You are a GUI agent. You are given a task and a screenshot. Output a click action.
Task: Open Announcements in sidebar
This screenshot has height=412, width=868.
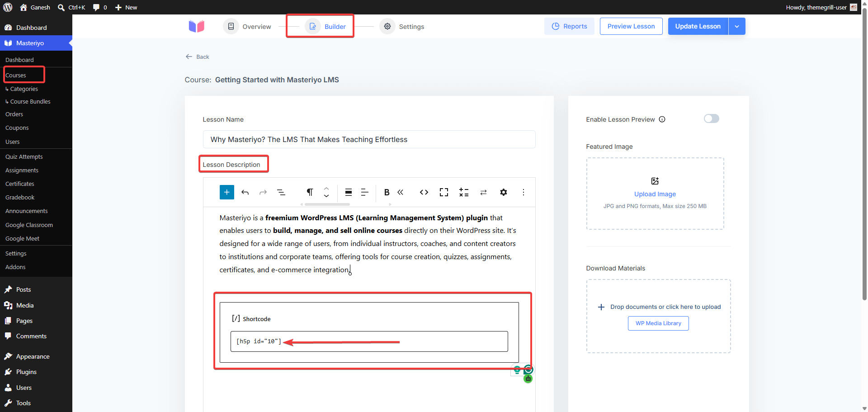[27, 211]
